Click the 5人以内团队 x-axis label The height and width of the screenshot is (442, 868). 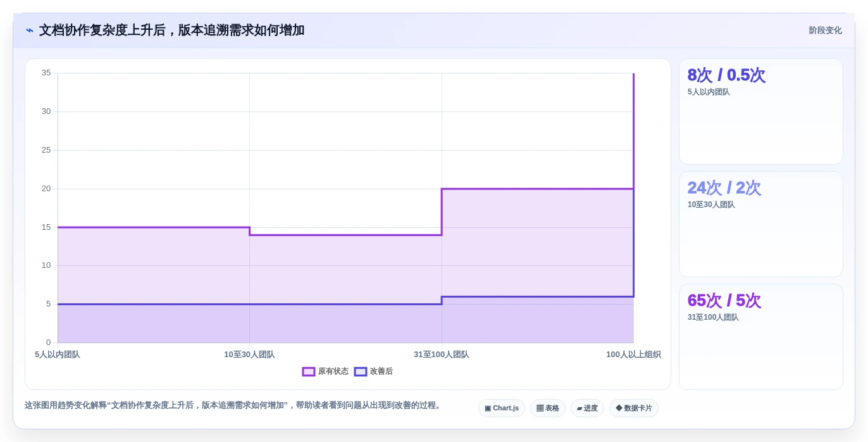(58, 355)
